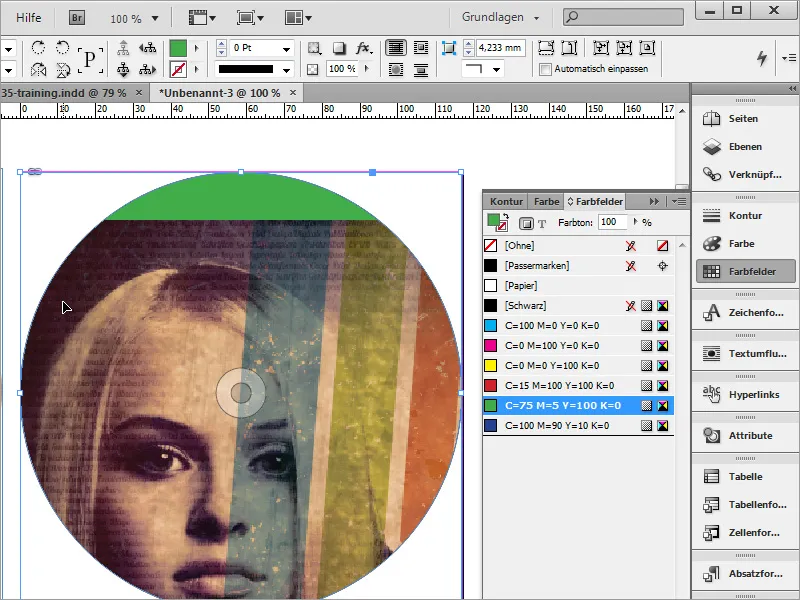This screenshot has width=800, height=600.
Task: Rotate 90° counterclockwise icon
Action: click(62, 48)
